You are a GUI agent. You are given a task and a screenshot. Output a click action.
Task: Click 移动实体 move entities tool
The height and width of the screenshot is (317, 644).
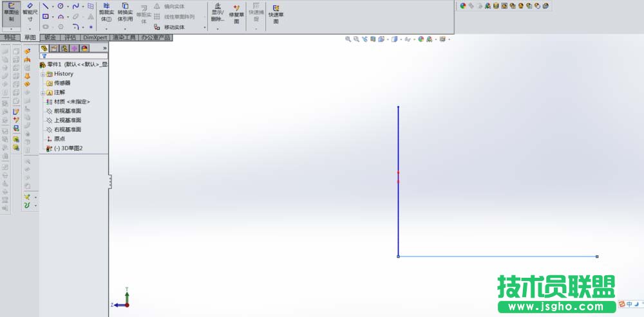tap(169, 27)
